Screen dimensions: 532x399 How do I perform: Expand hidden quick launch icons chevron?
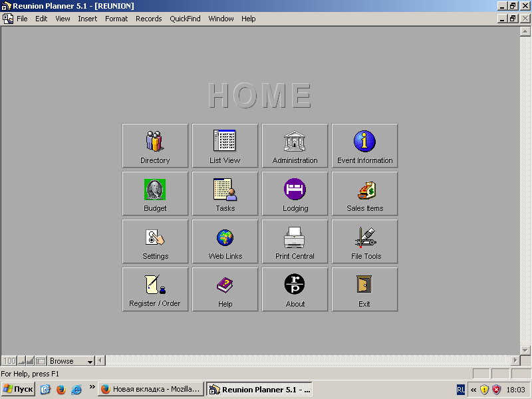coord(92,389)
